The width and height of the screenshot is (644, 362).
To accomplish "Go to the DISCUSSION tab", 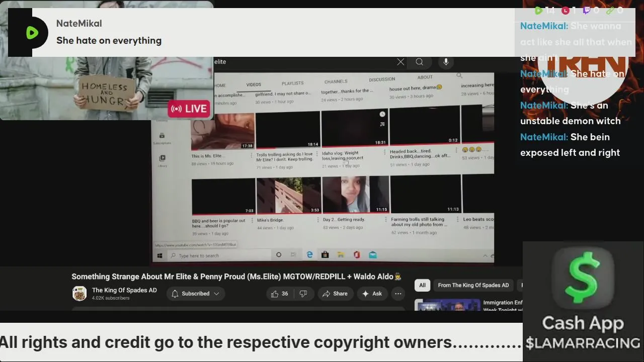I will click(382, 79).
